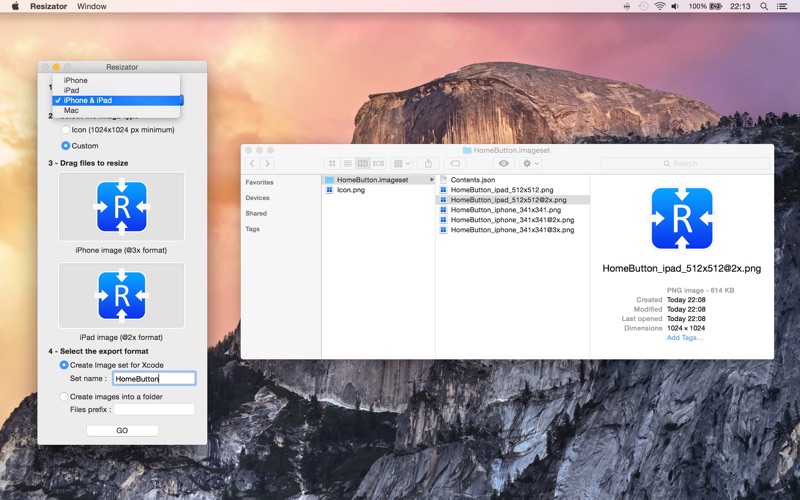Select Favorites in Finder sidebar
The height and width of the screenshot is (500, 800).
(259, 182)
